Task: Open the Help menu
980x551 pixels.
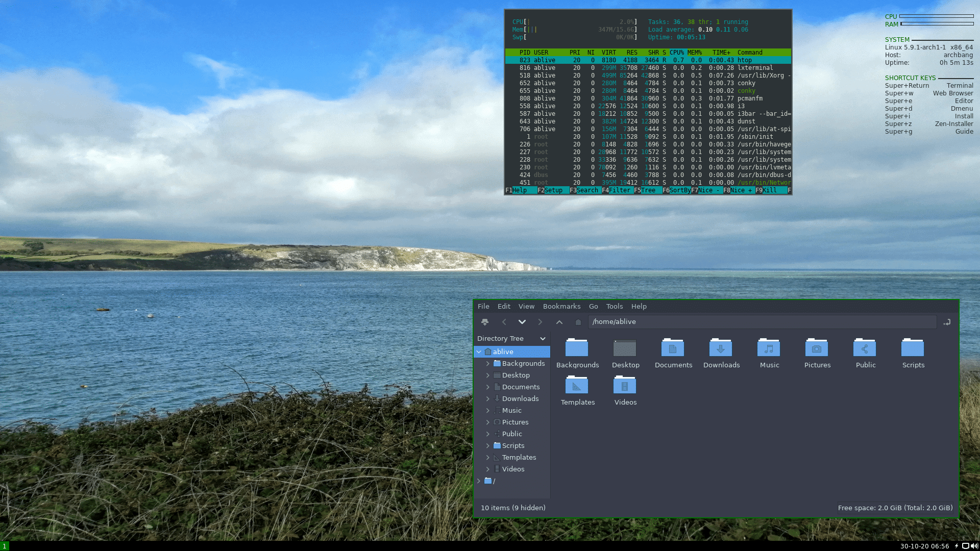Action: [x=639, y=306]
